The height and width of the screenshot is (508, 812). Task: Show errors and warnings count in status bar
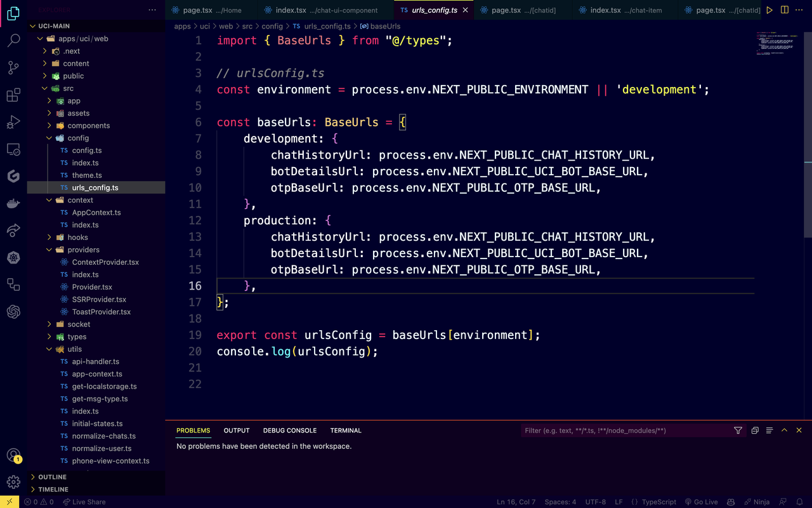(39, 502)
